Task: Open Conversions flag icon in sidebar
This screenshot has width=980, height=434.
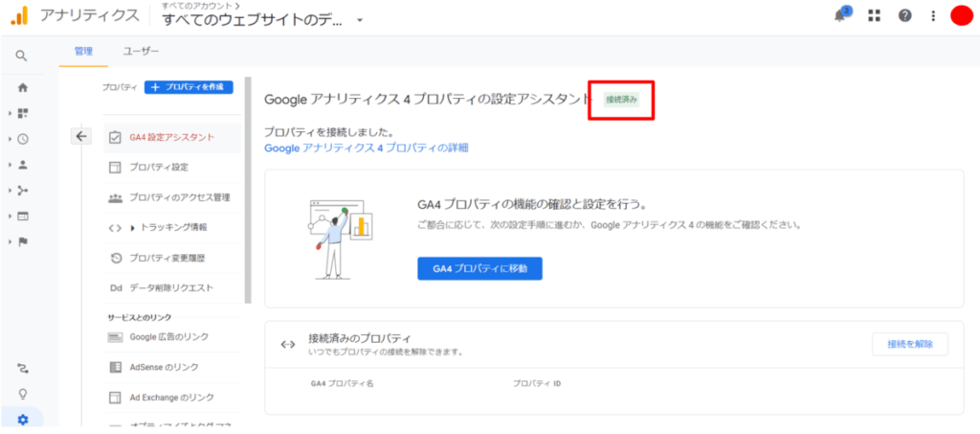Action: tap(23, 242)
